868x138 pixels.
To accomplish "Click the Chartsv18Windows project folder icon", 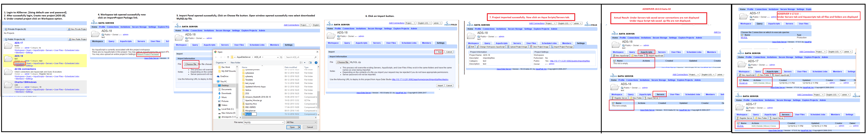I will coord(9,85).
